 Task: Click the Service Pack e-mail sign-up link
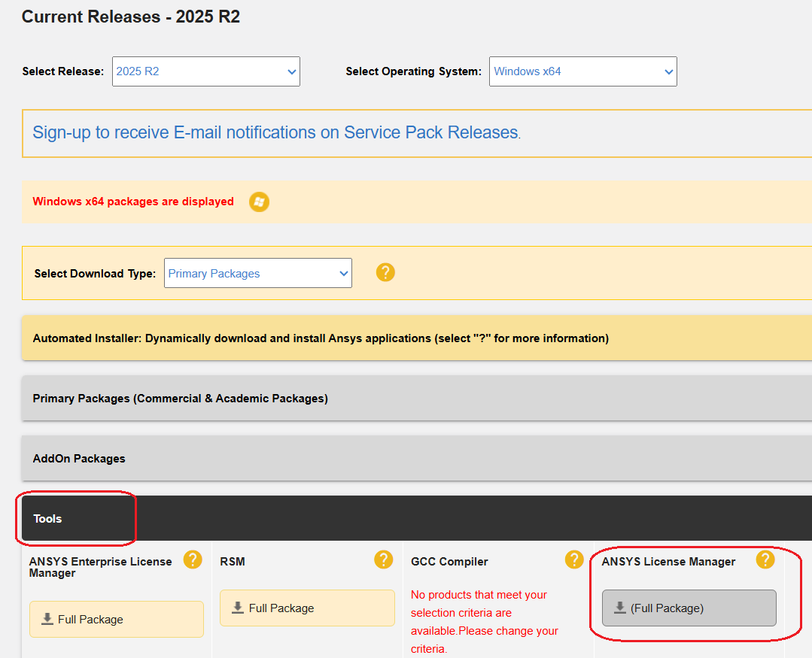tap(276, 132)
